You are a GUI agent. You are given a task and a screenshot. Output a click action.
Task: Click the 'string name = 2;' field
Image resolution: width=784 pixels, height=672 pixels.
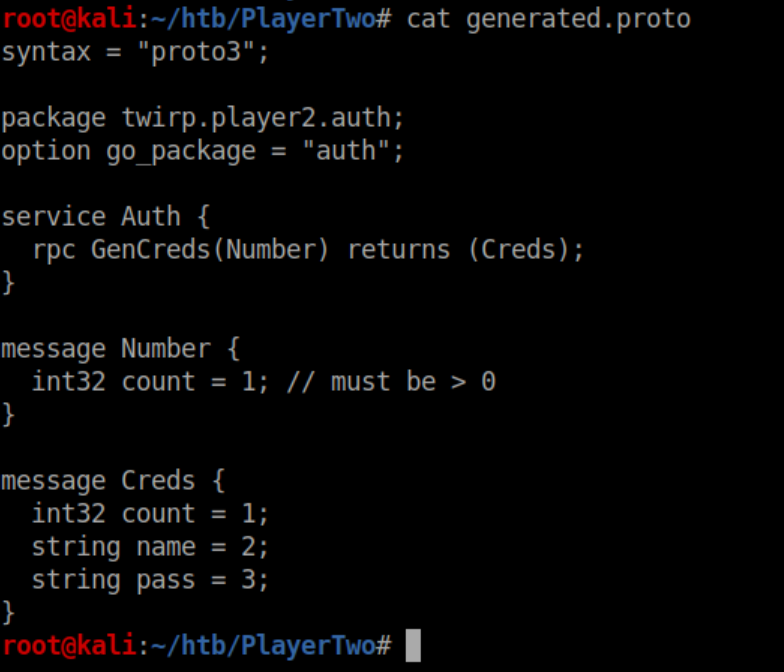pos(150,546)
